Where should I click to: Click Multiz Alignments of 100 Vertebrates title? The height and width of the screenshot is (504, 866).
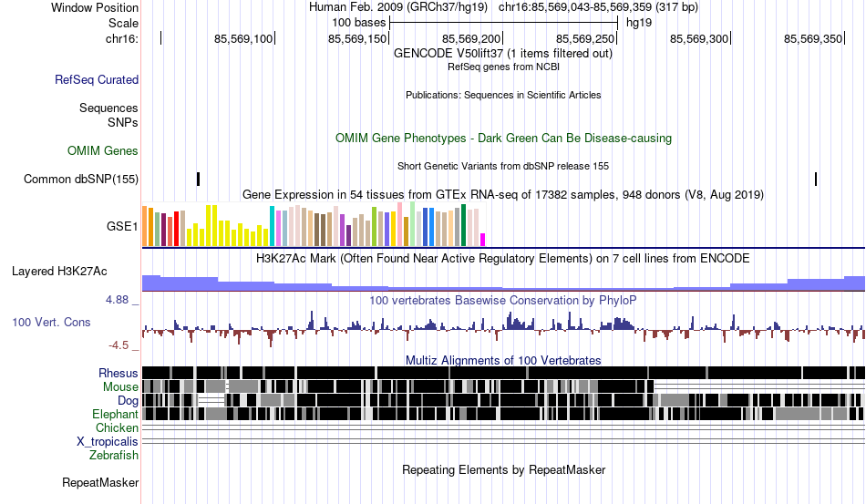click(x=503, y=361)
